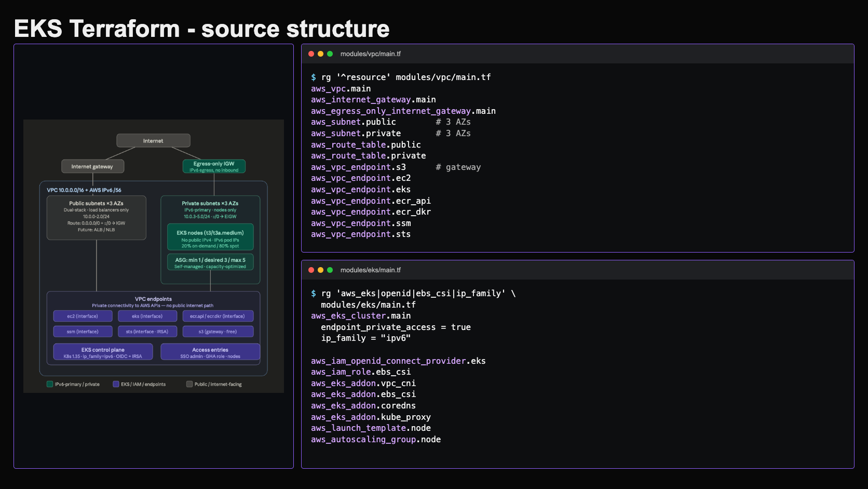Click the aws_route_table.public line
Screen dimensions: 868x489
[366, 144]
